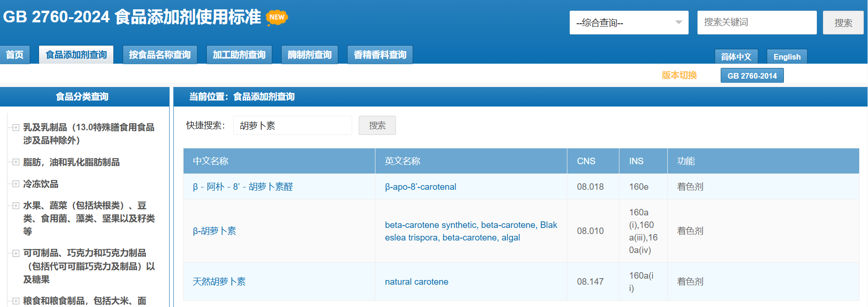The width and height of the screenshot is (868, 307).
Task: Switch to the 首页 tab
Action: click(15, 55)
